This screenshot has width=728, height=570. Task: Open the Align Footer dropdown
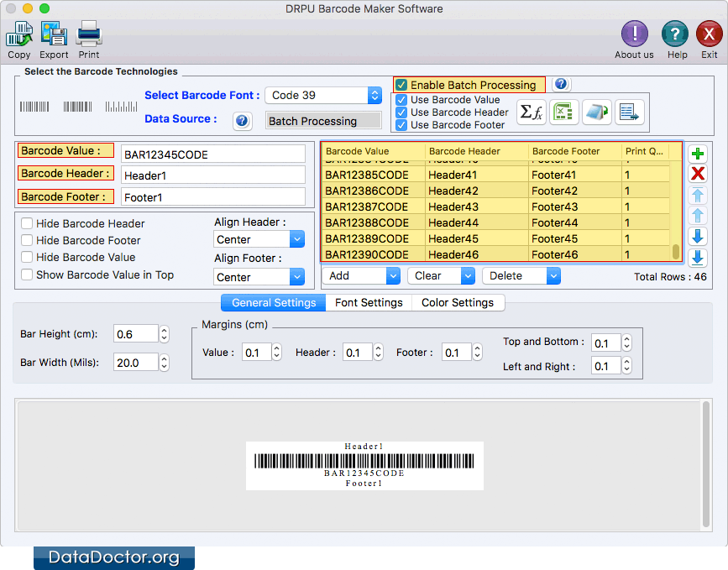click(x=259, y=277)
